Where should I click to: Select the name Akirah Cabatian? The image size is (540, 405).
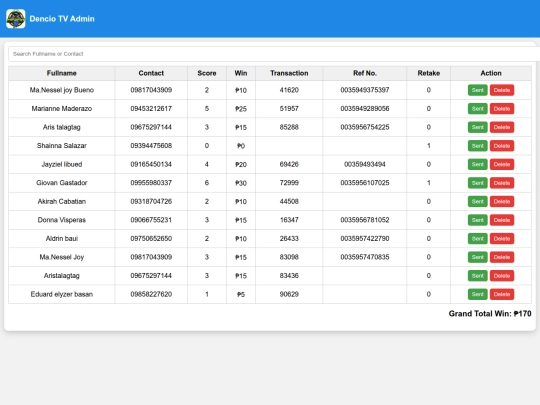[x=62, y=201]
